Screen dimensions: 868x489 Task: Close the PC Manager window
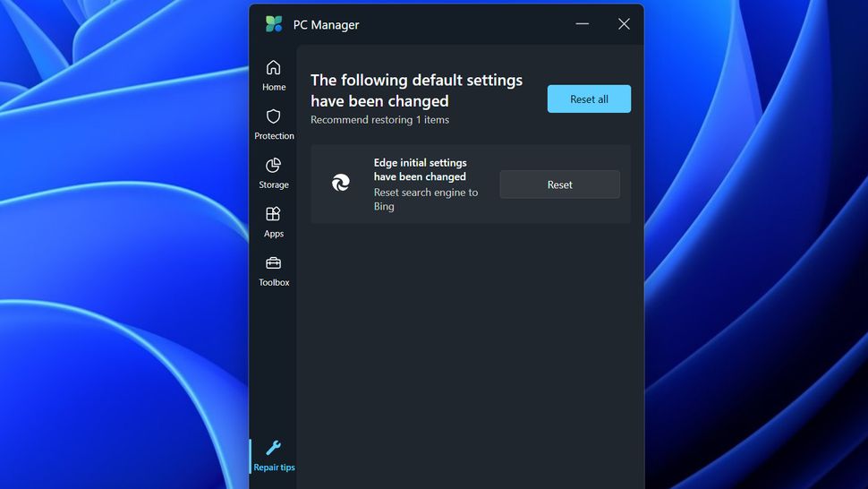click(624, 24)
